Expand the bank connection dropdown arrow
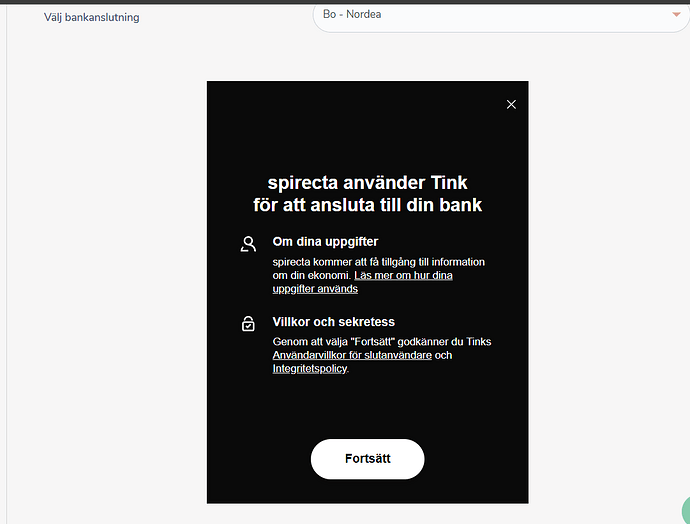The image size is (690, 524). (x=676, y=15)
